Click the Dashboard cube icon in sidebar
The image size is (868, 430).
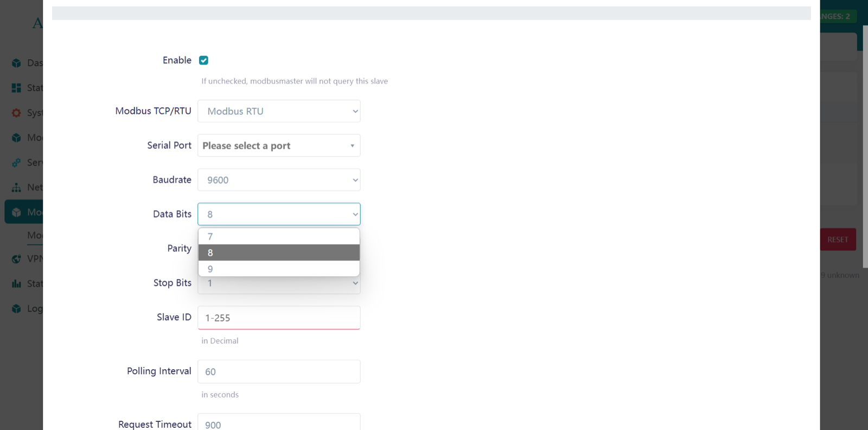pos(16,63)
